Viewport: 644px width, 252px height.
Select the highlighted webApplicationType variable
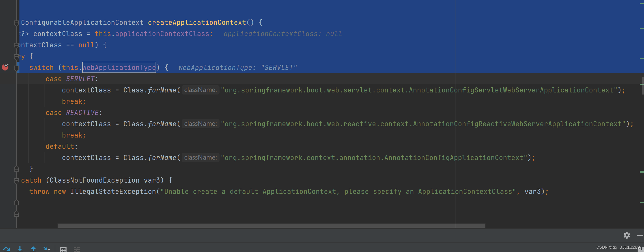pyautogui.click(x=119, y=67)
